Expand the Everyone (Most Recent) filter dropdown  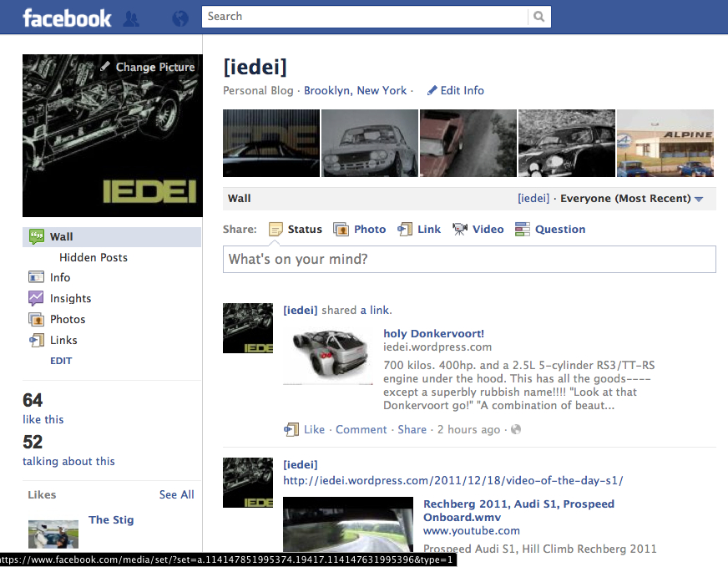click(x=699, y=199)
